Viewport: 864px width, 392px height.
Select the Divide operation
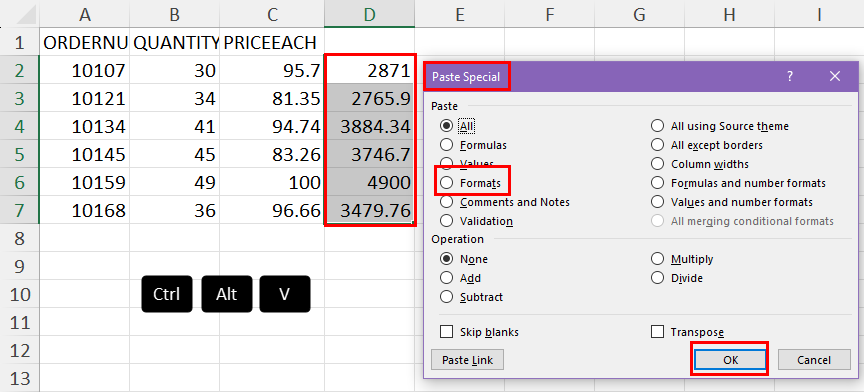(x=657, y=278)
